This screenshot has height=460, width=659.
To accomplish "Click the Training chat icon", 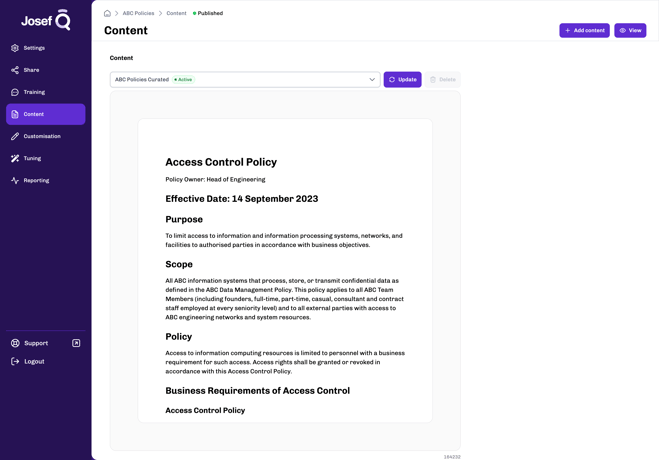I will (x=15, y=92).
